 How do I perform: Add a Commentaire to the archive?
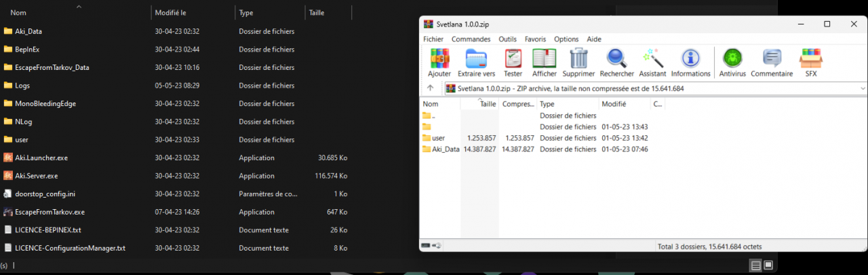click(772, 62)
